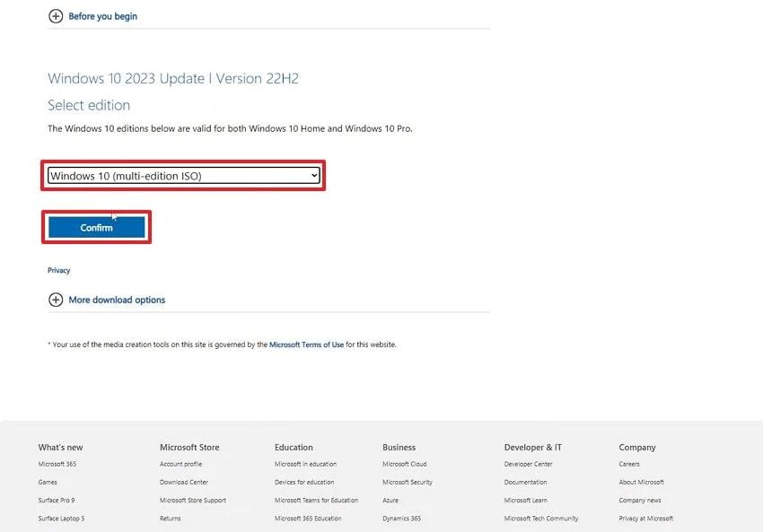Expand More download options

tap(107, 300)
